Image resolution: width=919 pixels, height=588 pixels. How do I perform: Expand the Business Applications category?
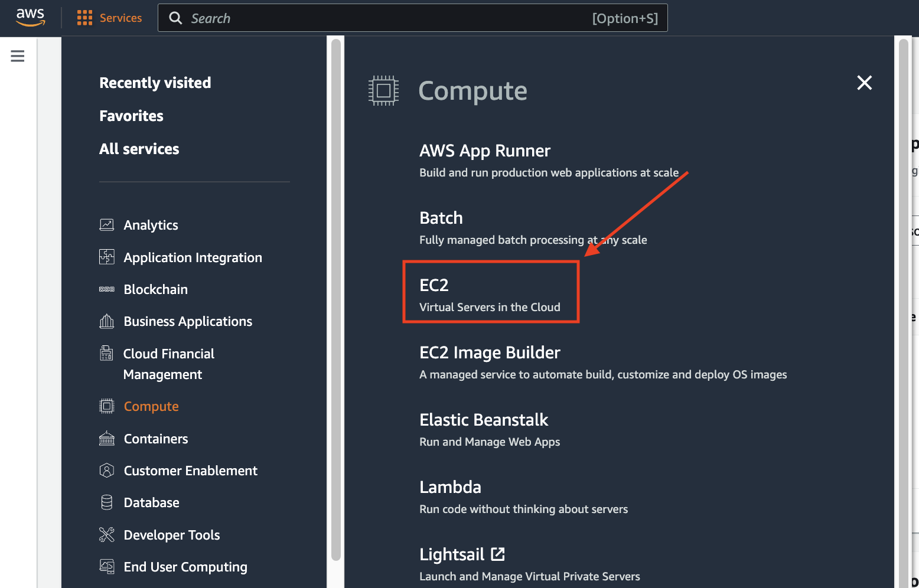click(x=188, y=321)
